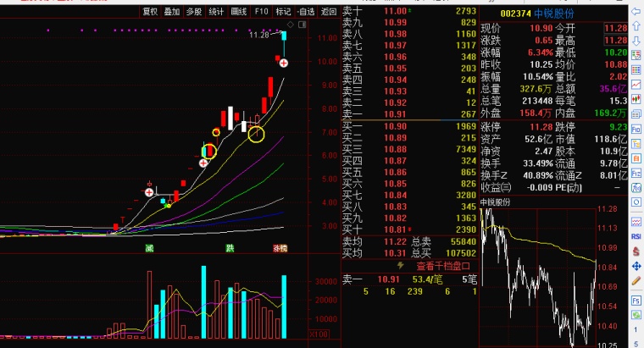
Task: Click the diamond icon above the chart
Action: [x=290, y=25]
